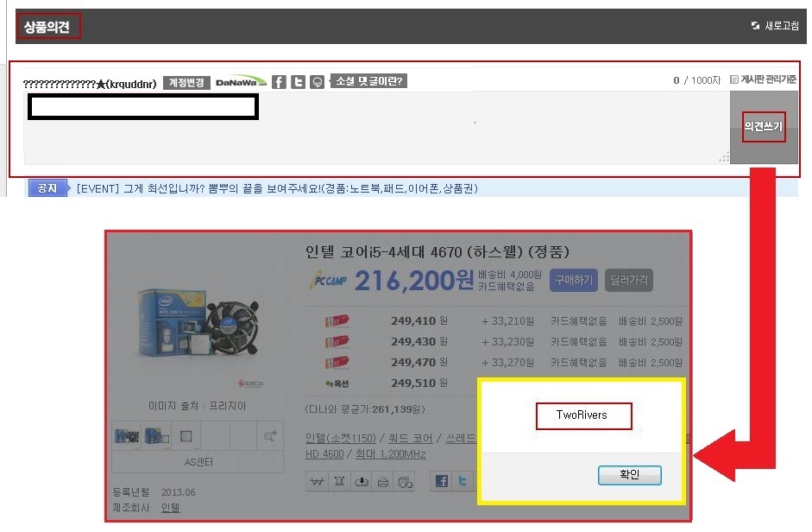Select the third chip thumbnail image
This screenshot has height=532, width=812.
pos(186,436)
